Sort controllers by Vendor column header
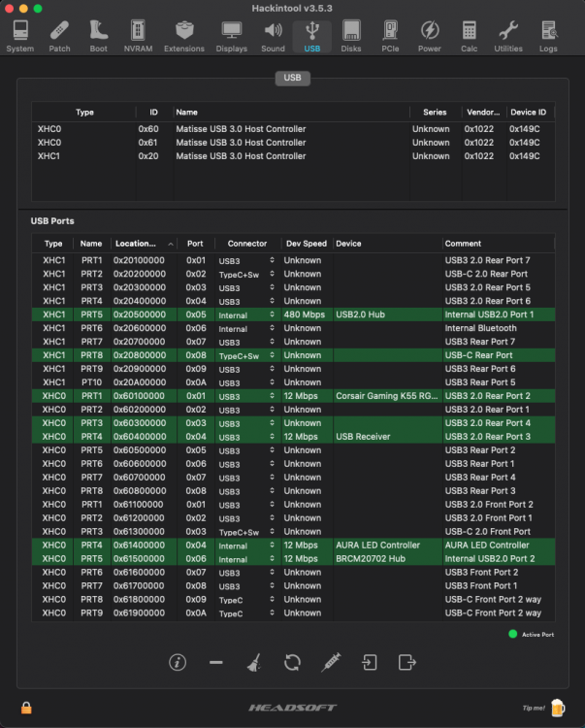Image resolution: width=585 pixels, height=728 pixels. click(483, 112)
